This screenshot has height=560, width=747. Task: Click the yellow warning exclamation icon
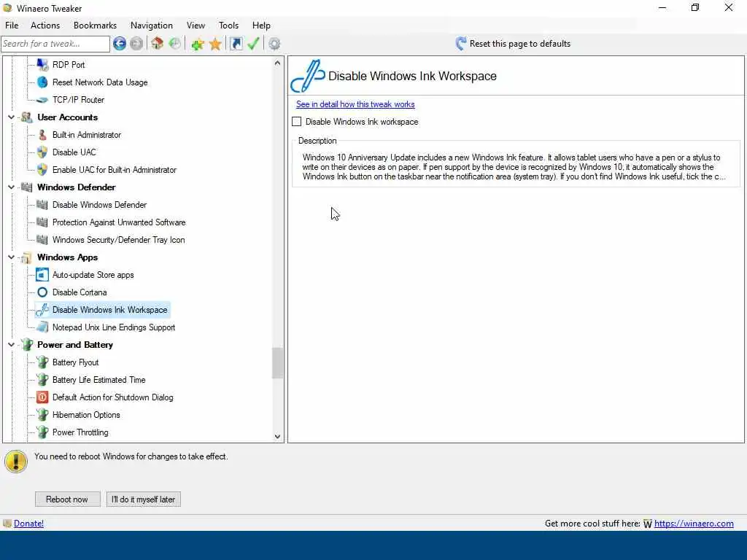[16, 462]
